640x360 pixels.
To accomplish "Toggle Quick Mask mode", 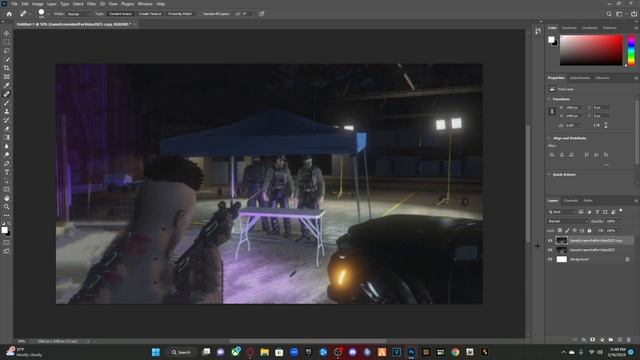I will point(7,242).
